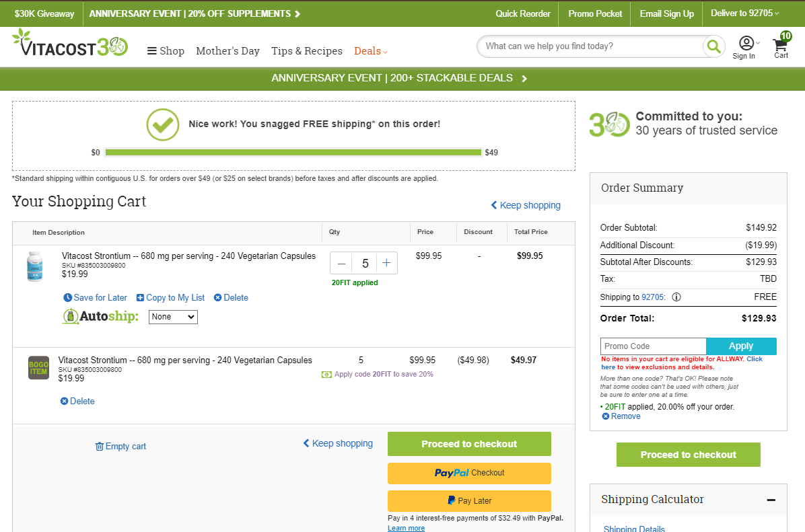Expand Deliver to 92705 dropdown
Screen dimensions: 805x532
coord(744,13)
